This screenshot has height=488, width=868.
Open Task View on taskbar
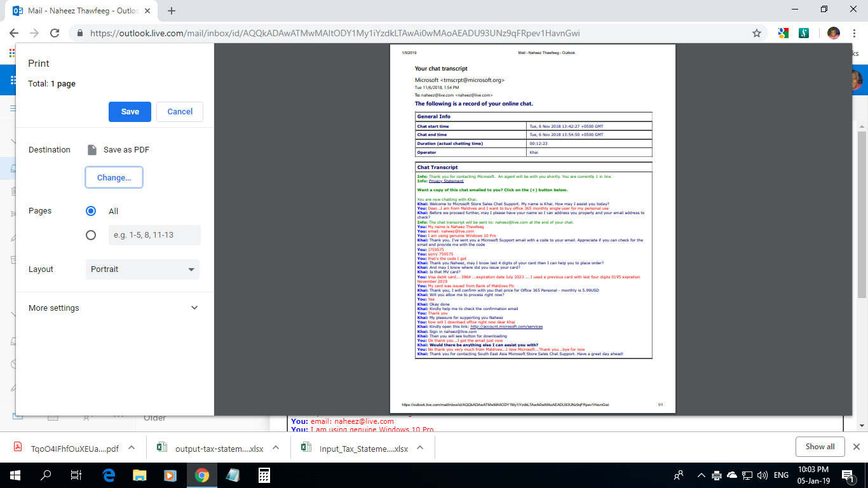click(x=76, y=475)
